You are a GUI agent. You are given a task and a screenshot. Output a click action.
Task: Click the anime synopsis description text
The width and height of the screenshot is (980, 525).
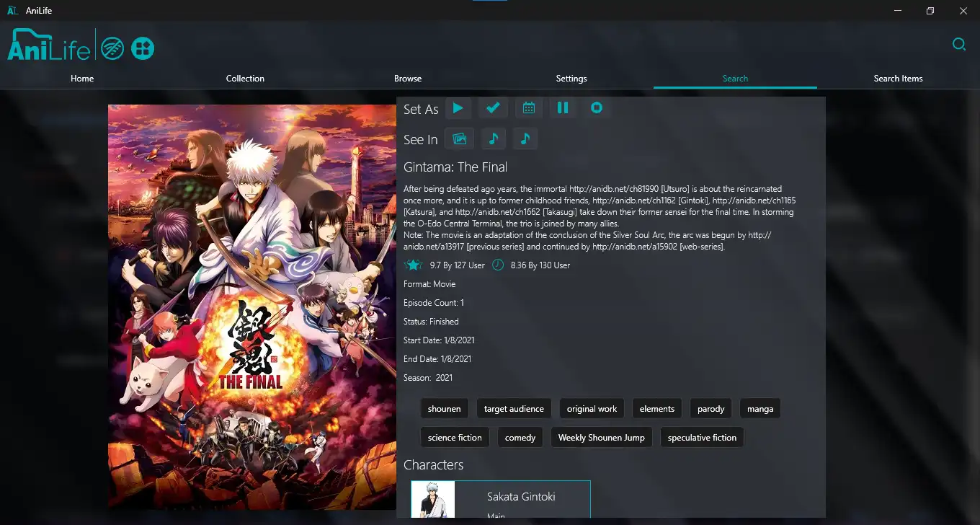point(600,218)
